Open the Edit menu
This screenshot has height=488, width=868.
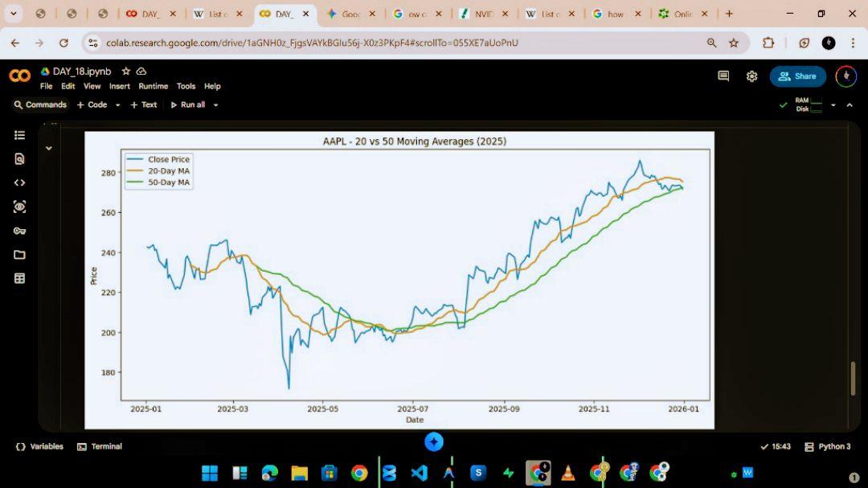tap(68, 86)
